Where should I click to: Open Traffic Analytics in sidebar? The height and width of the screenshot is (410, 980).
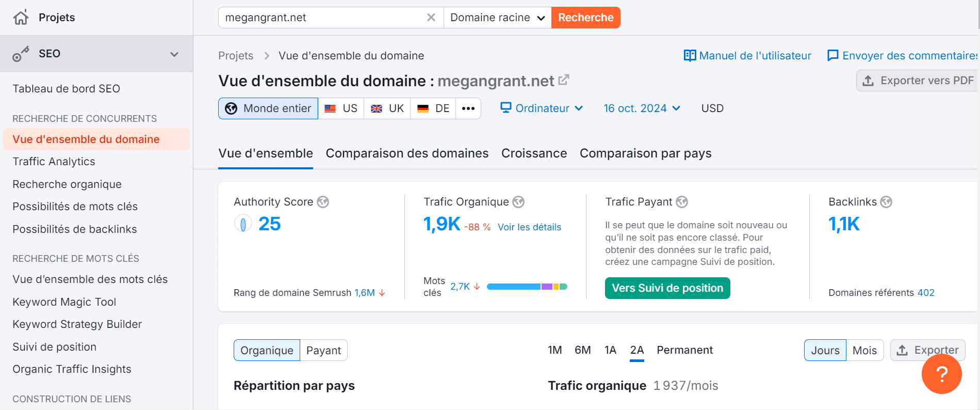pyautogui.click(x=54, y=162)
